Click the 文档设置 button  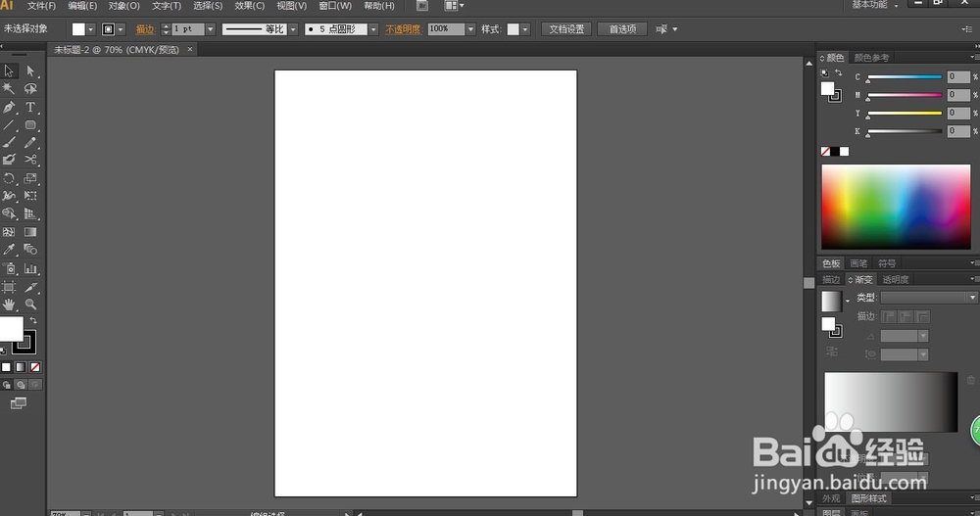(566, 29)
